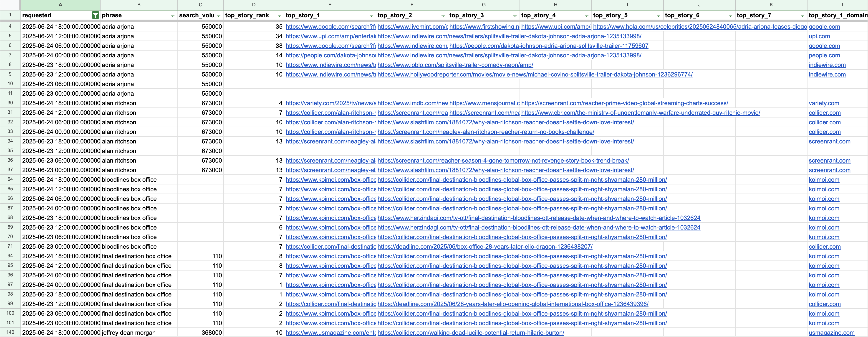
Task: Open herzindagi.com link in row 68
Action: 539,218
